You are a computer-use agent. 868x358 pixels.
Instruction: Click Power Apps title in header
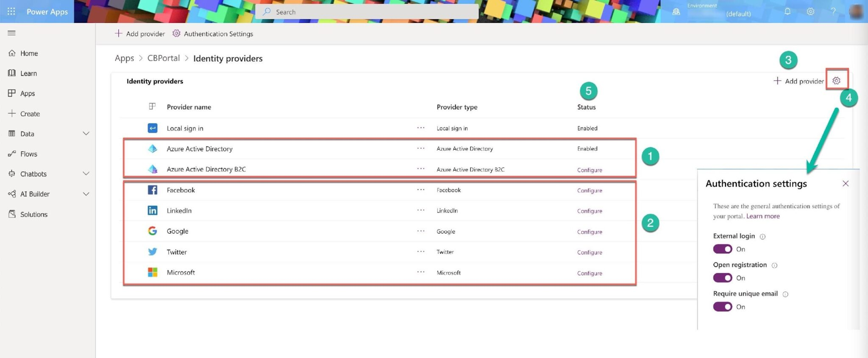47,12
